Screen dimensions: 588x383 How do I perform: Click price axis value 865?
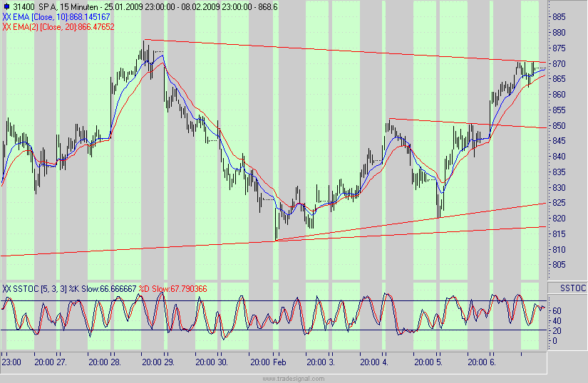(x=559, y=79)
